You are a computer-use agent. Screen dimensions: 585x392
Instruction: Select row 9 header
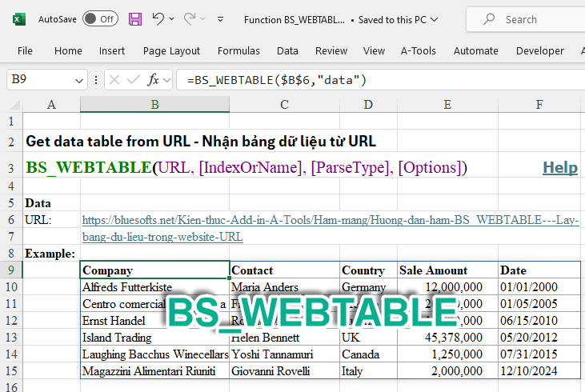tap(11, 270)
